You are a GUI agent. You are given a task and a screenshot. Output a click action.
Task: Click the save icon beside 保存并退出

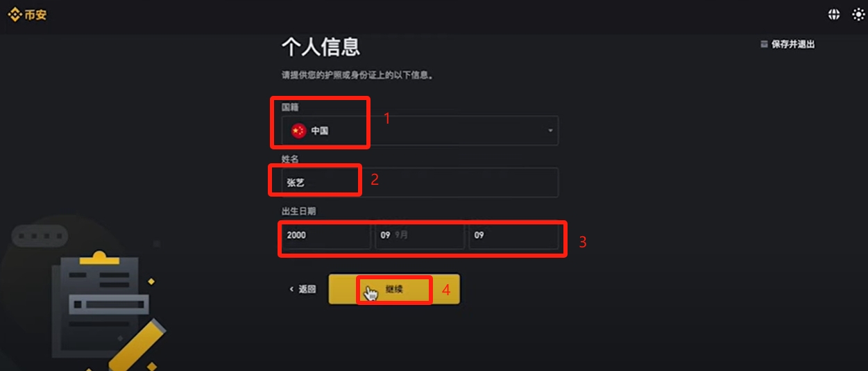click(x=765, y=44)
